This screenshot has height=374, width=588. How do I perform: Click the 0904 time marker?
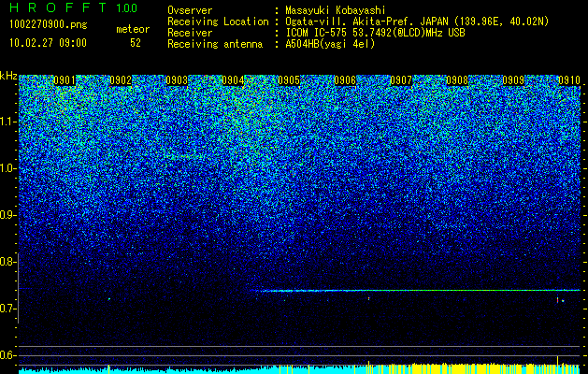click(233, 80)
